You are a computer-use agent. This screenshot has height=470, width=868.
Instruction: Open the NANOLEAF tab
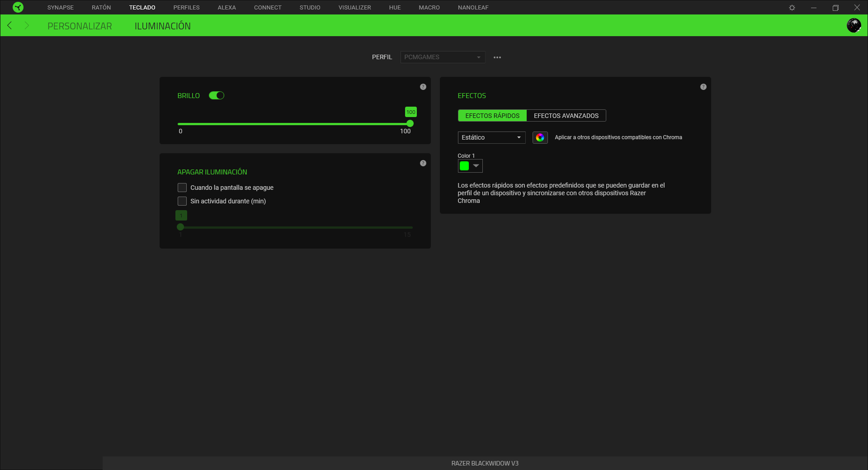tap(473, 8)
